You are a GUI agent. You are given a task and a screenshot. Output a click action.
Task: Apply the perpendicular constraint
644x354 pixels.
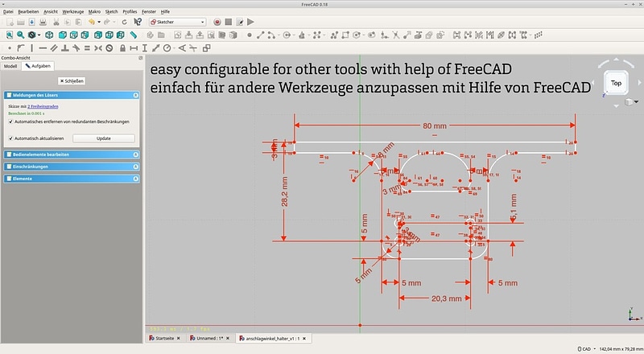(x=65, y=48)
